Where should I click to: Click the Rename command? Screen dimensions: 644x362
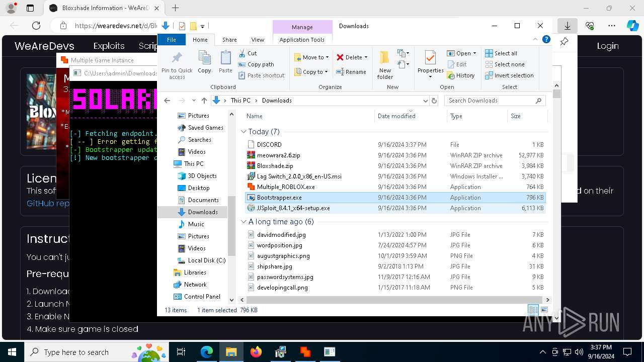(x=351, y=72)
